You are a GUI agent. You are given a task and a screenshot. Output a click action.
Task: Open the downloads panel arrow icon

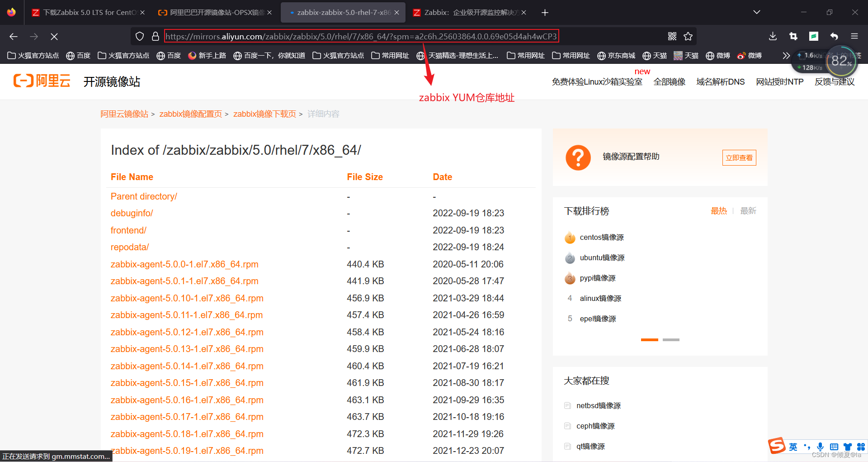point(773,36)
